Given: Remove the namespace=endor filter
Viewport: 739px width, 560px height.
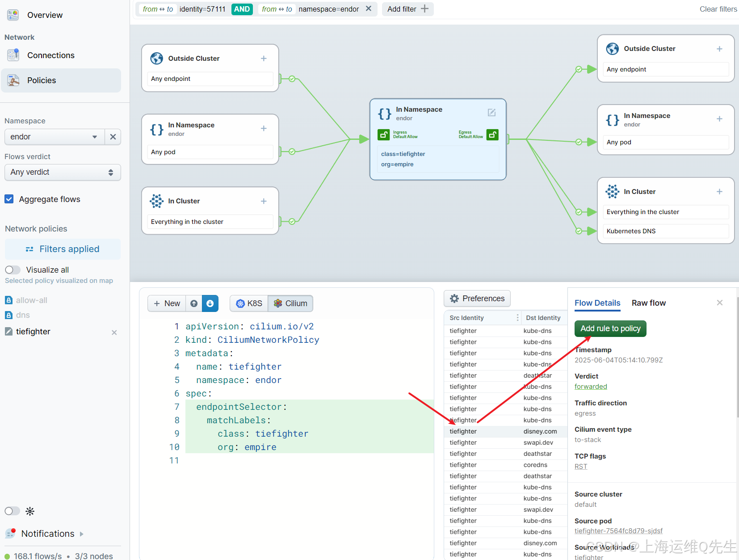Looking at the screenshot, I should (369, 8).
